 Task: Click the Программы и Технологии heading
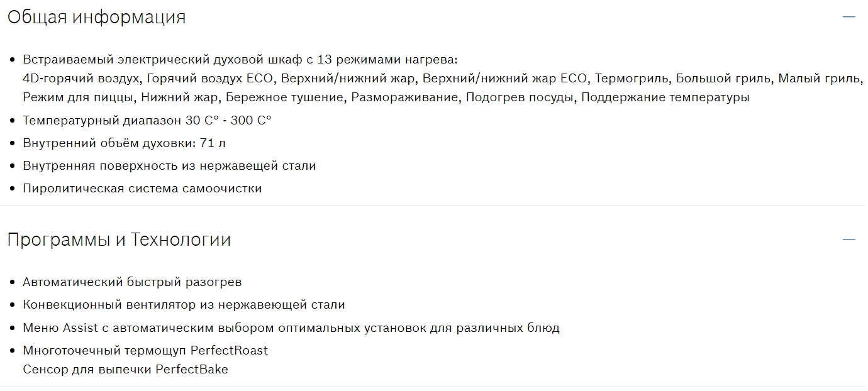pos(119,240)
